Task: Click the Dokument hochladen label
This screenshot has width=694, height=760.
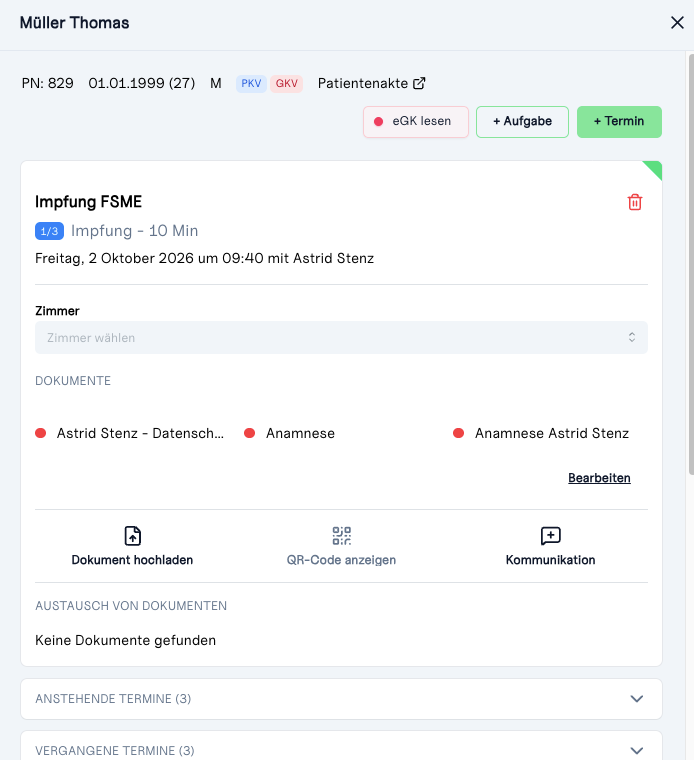Action: tap(132, 560)
